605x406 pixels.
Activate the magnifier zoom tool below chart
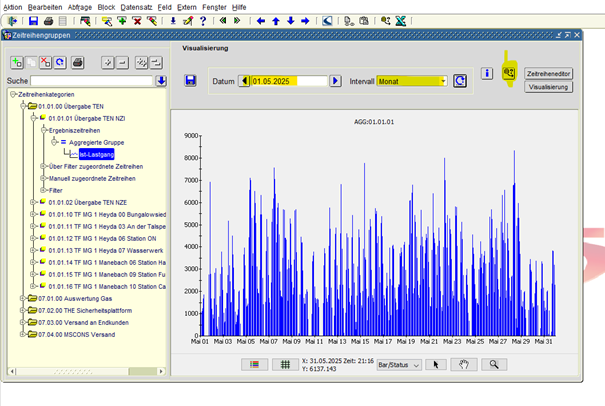493,365
